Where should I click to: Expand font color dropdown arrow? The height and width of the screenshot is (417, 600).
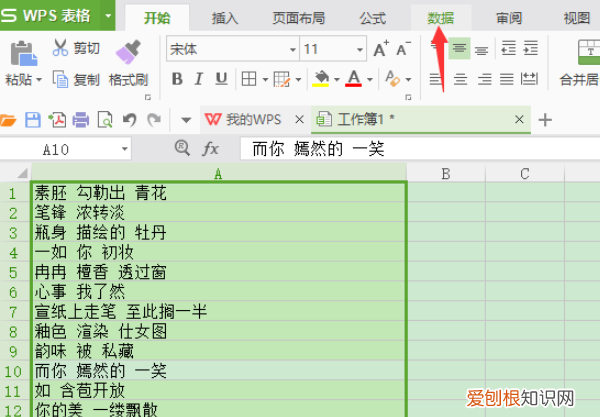click(x=369, y=80)
